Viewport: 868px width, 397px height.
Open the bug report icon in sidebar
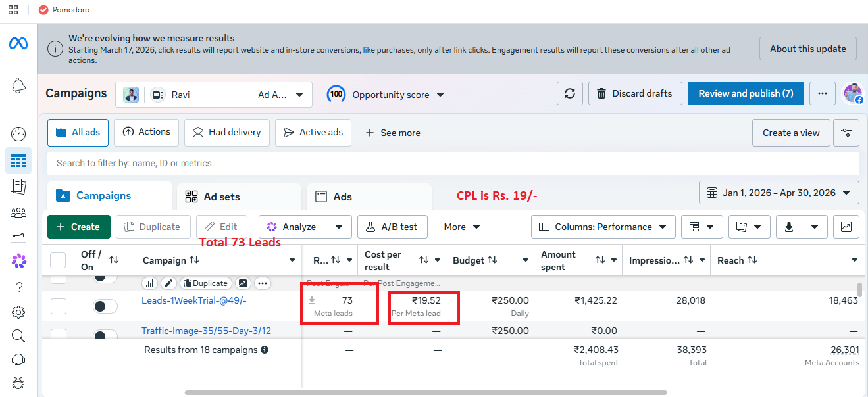click(18, 383)
